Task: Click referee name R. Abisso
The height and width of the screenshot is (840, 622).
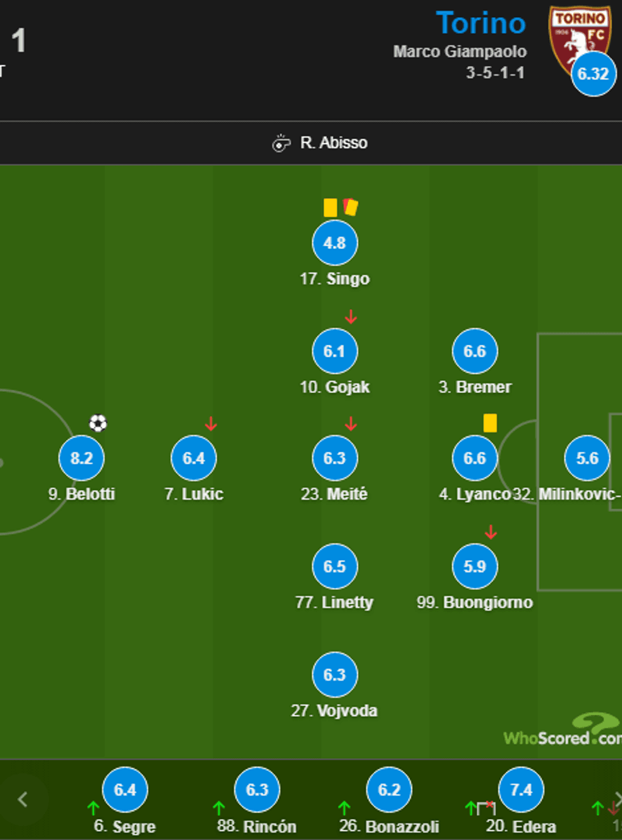Action: tap(334, 143)
